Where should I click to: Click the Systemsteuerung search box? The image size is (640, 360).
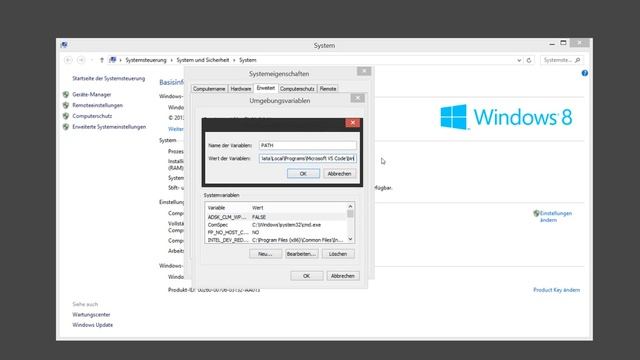click(x=562, y=60)
